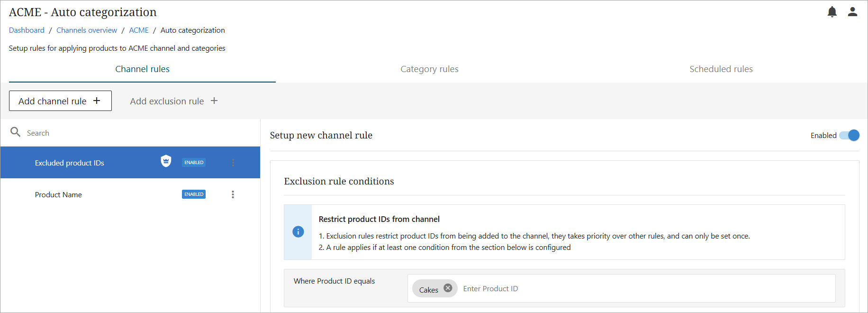This screenshot has height=313, width=868.
Task: Click the Add channel rule button
Action: [60, 101]
